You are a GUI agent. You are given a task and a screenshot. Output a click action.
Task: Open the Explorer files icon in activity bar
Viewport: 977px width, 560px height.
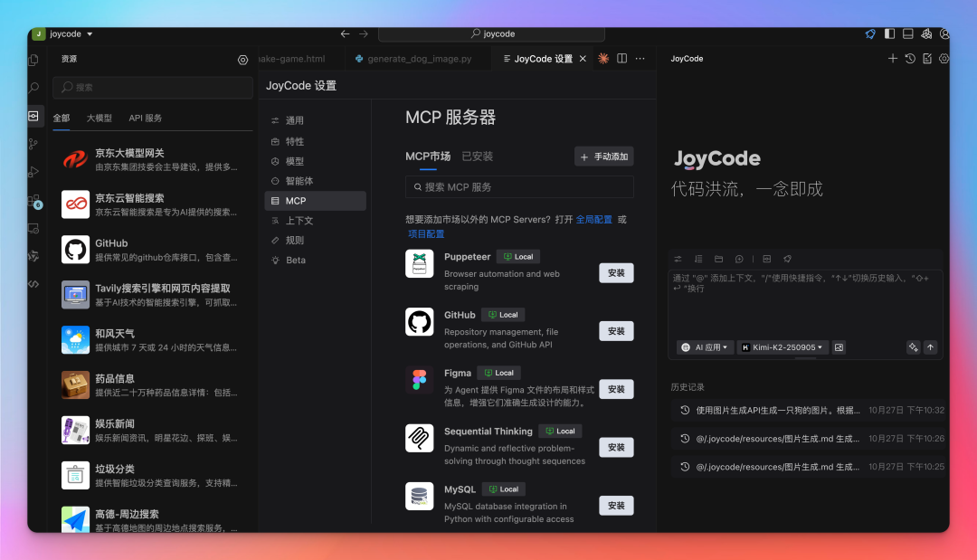[33, 60]
